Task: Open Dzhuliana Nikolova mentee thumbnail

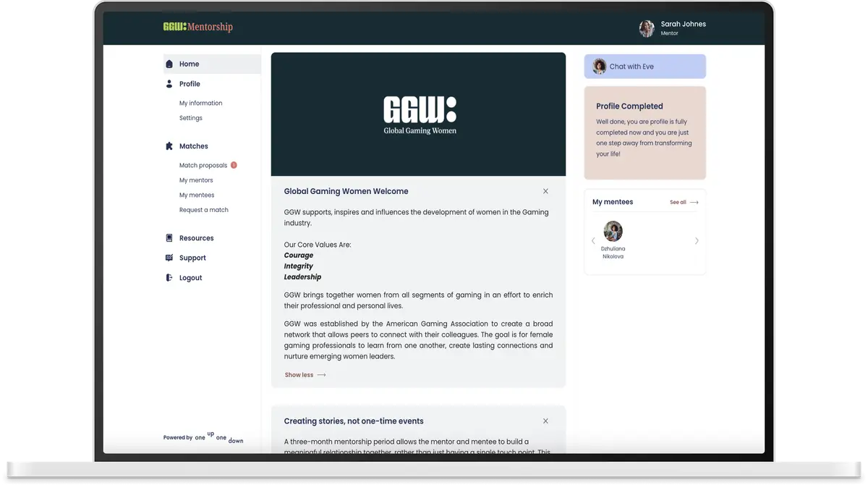Action: pos(613,232)
